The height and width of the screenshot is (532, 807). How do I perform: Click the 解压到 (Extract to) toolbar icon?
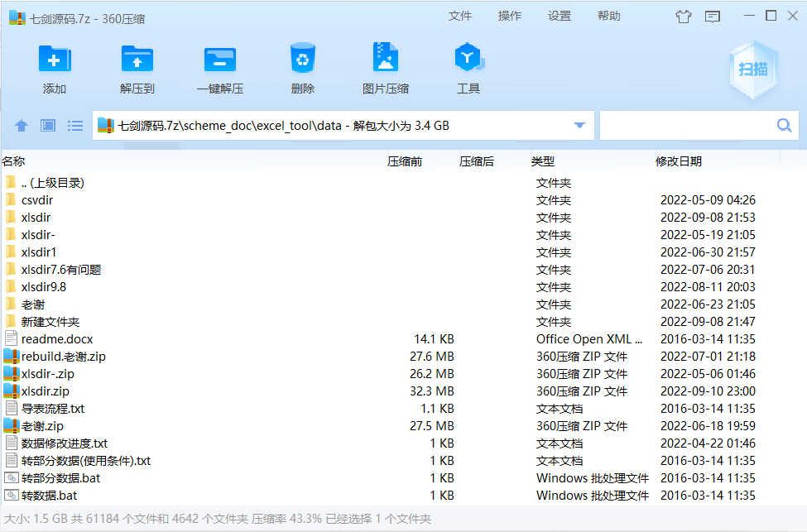pos(137,60)
